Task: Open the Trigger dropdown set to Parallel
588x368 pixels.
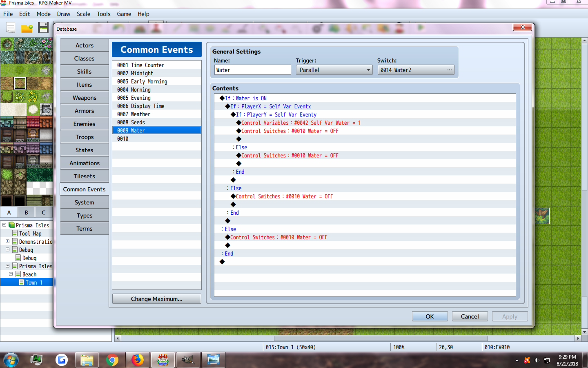Action: 334,70
